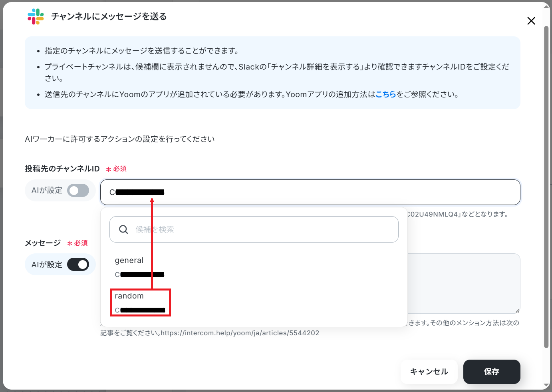The width and height of the screenshot is (552, 392).
Task: Click the AIワーカーに許可するアクション instruction text
Action: click(x=120, y=139)
